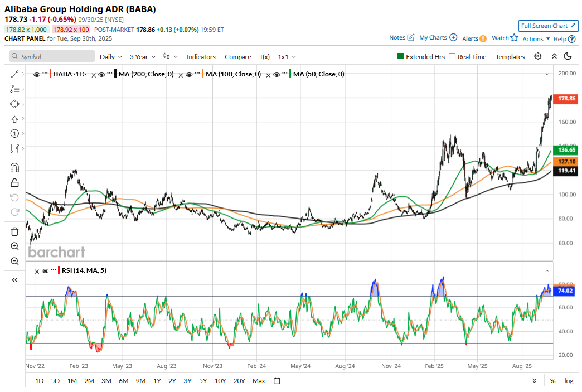Viewport: 582px width, 392px height.
Task: Open the My Charts link
Action: pos(438,38)
